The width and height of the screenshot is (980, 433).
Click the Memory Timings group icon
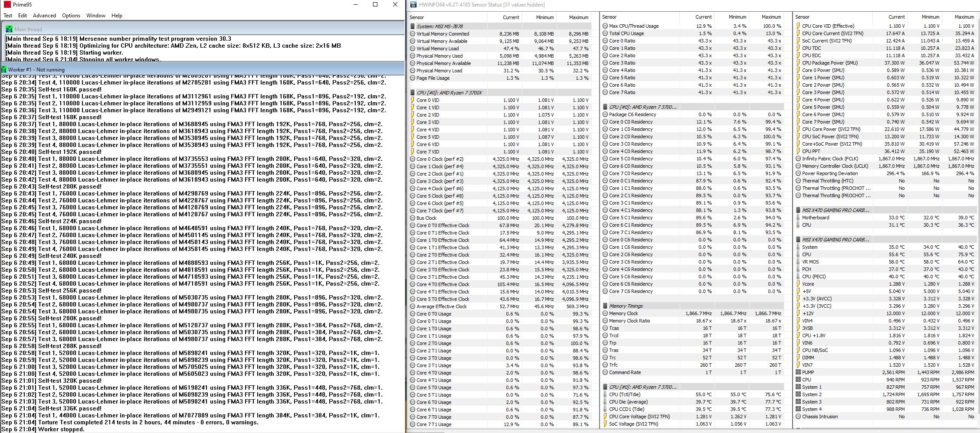coord(605,306)
